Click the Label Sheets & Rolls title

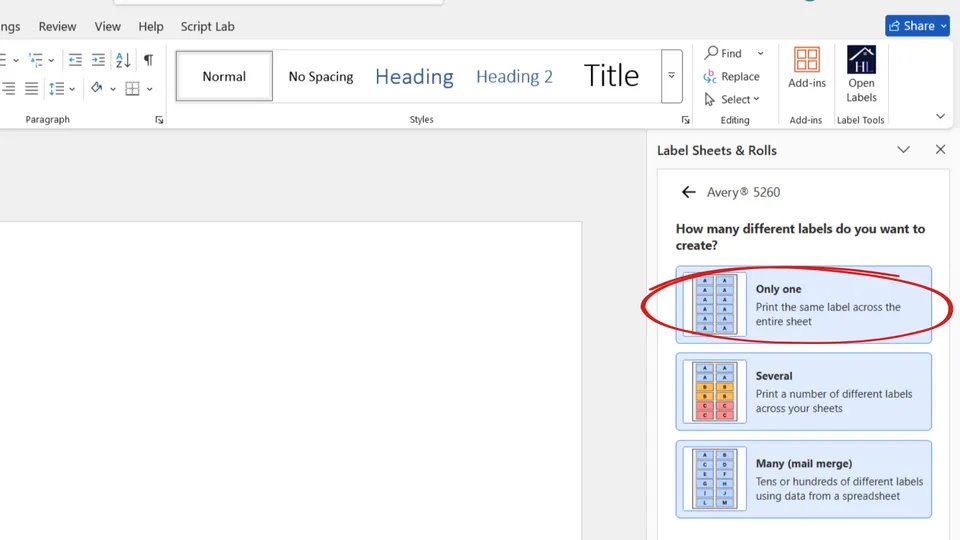(x=716, y=151)
